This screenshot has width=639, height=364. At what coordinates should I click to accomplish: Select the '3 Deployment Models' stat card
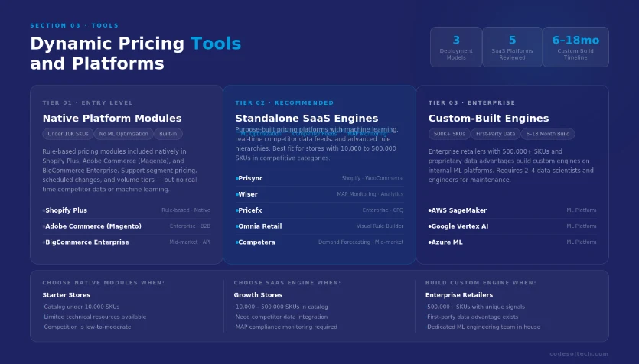click(456, 47)
